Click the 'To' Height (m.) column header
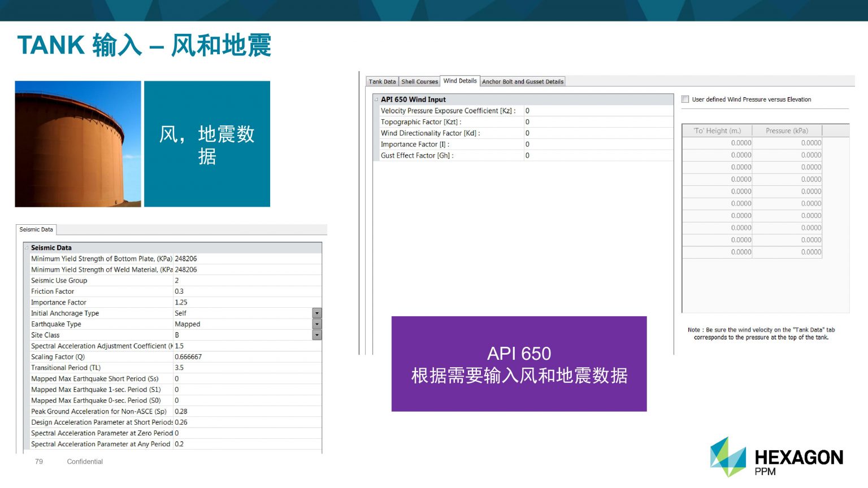The width and height of the screenshot is (868, 488). (717, 131)
